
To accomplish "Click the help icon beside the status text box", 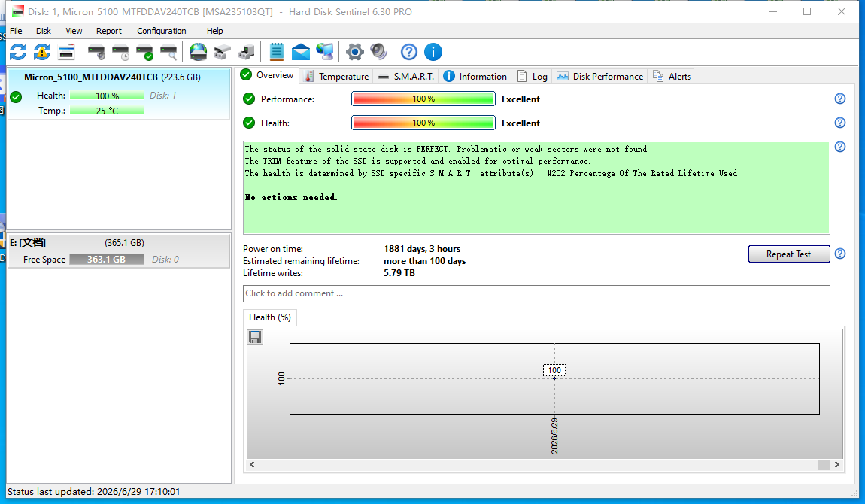I will [x=840, y=147].
